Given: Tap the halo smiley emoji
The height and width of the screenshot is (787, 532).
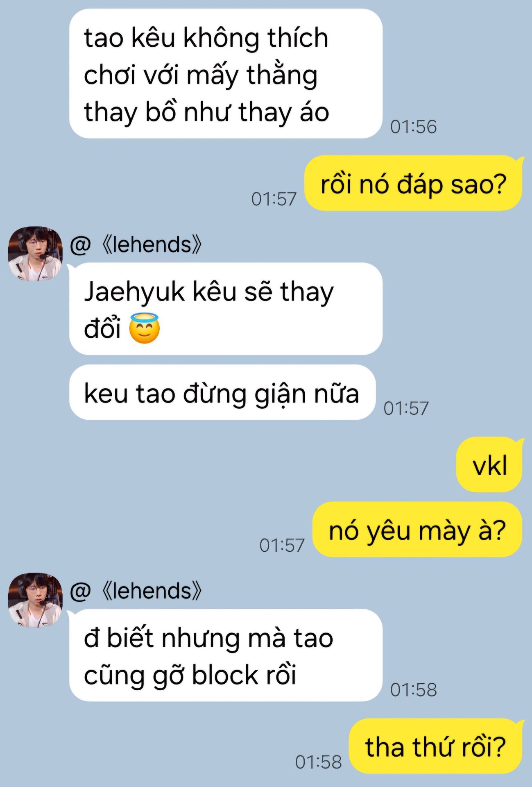Looking at the screenshot, I should [144, 328].
